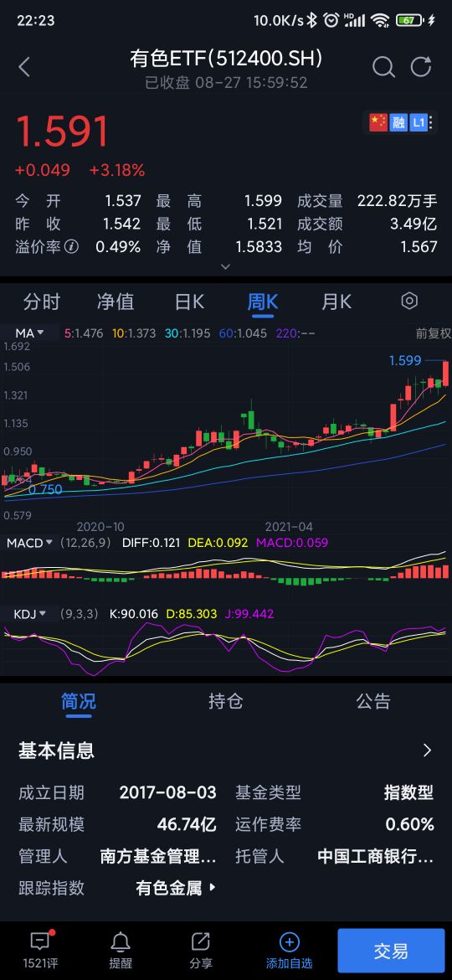Tap the Wi-Fi icon in status bar
The image size is (452, 980).
click(379, 20)
